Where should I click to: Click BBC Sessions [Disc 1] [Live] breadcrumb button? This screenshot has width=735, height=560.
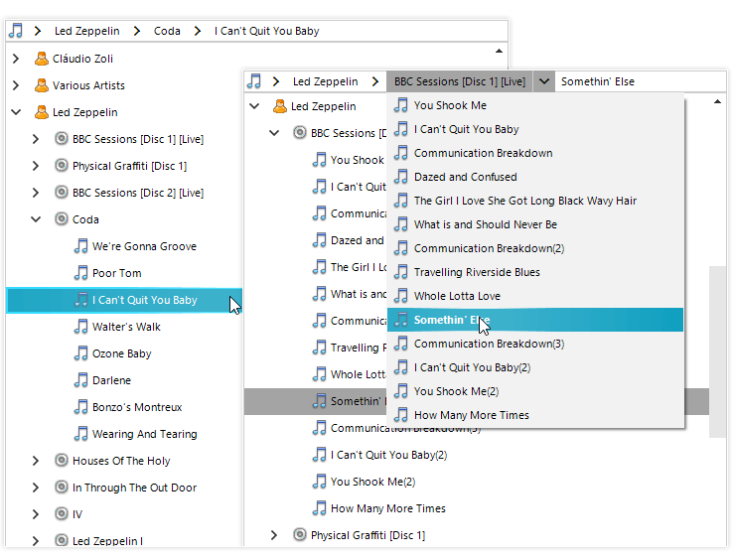click(x=459, y=81)
